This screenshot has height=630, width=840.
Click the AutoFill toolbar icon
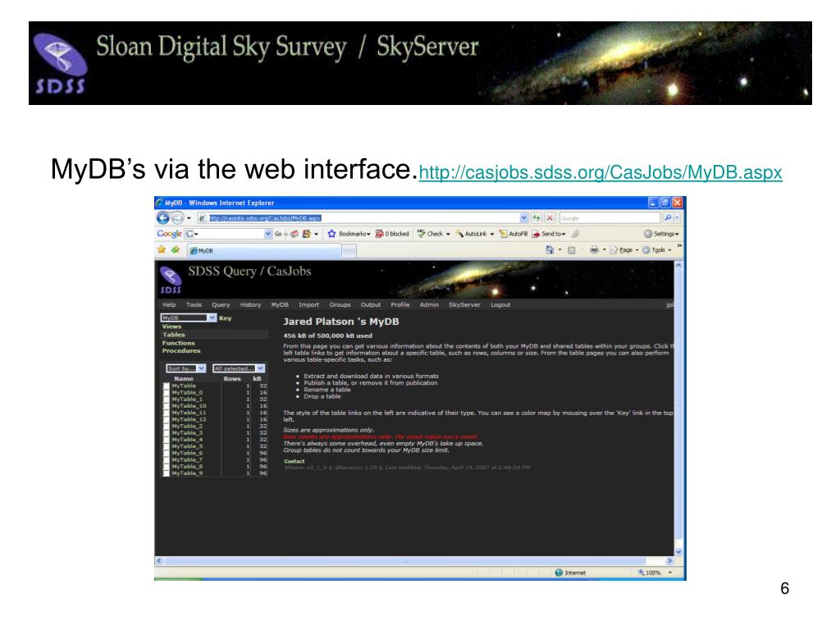[x=503, y=234]
